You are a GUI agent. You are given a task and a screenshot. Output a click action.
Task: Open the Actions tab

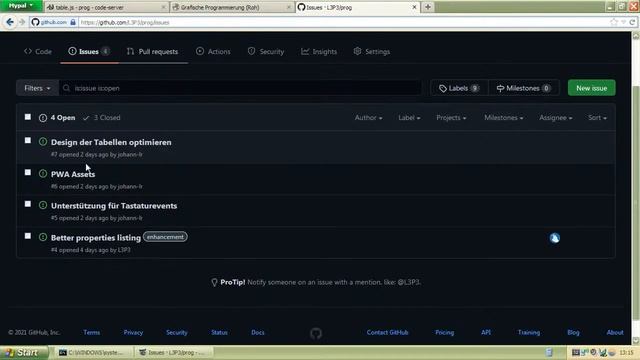click(213, 51)
